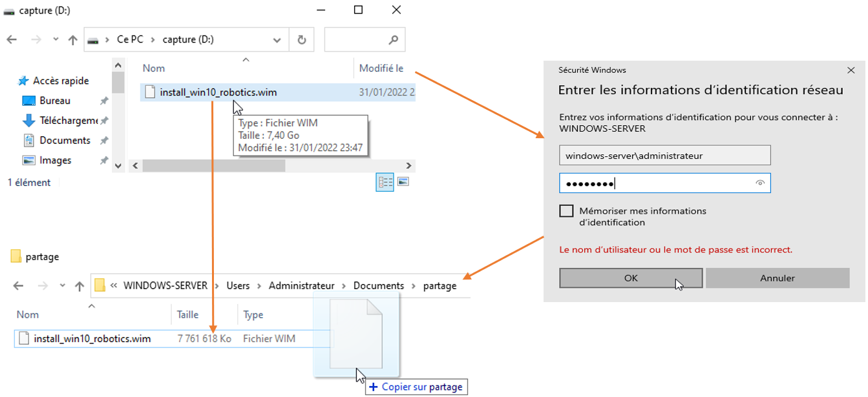Click pin icon next to Images
868x397 pixels.
(x=103, y=161)
